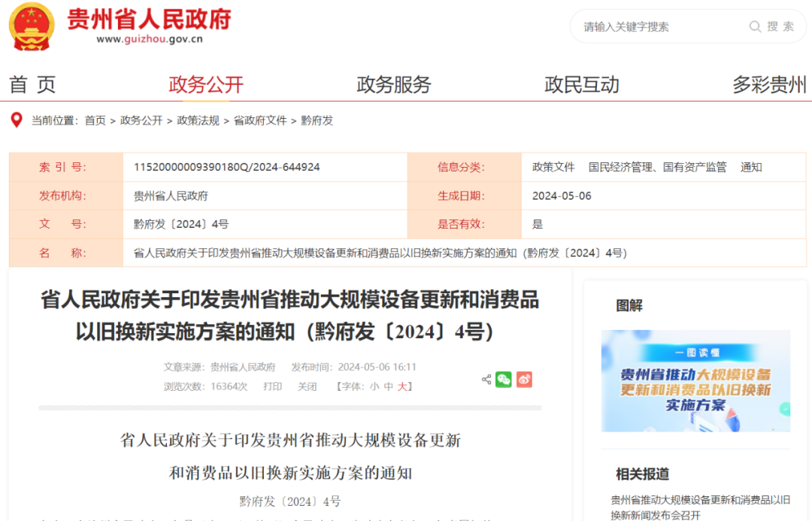Click the 关闭 close link
Viewport: 812px width, 521px height.
(307, 386)
